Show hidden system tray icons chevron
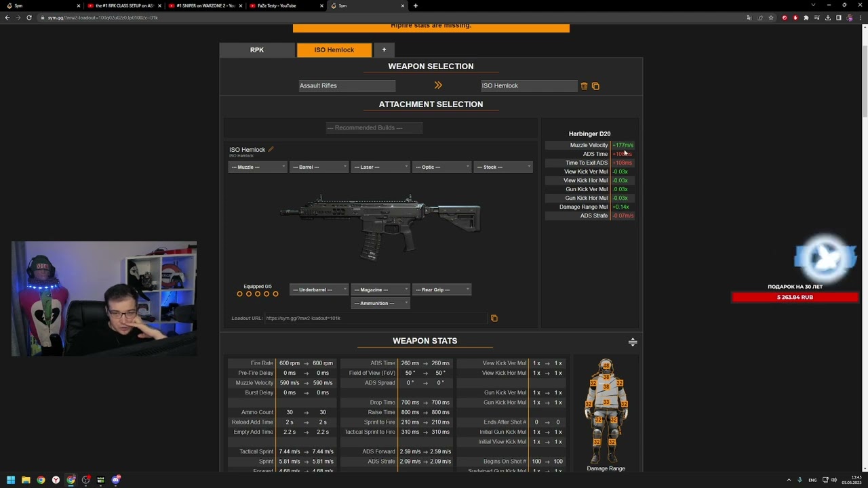 pos(790,480)
